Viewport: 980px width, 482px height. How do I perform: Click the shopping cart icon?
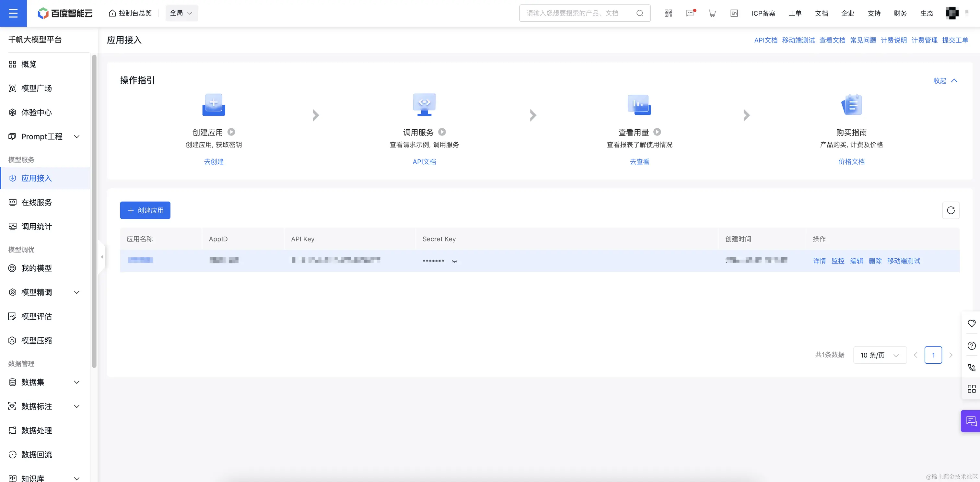pyautogui.click(x=712, y=13)
